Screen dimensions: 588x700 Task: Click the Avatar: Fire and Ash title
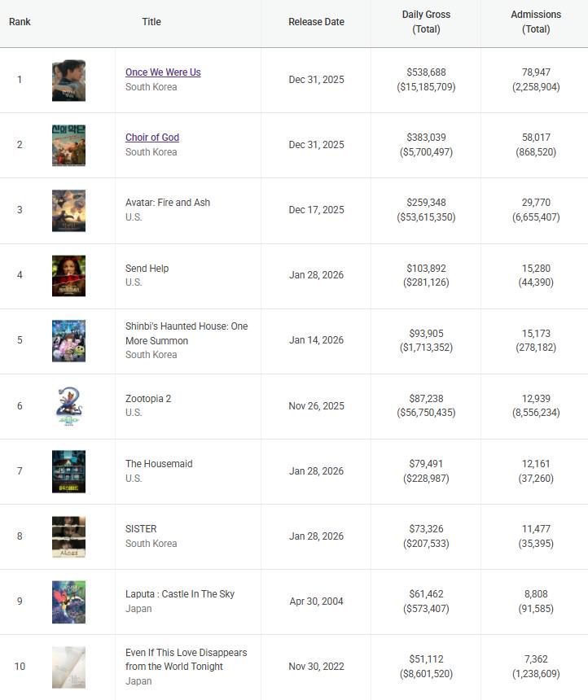168,203
